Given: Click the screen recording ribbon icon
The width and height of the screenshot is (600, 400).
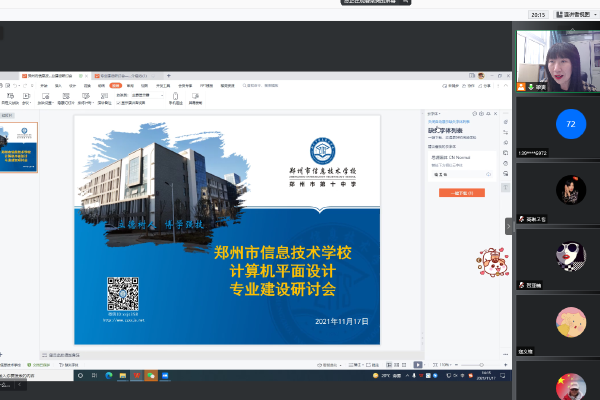Looking at the screenshot, I should tap(196, 96).
